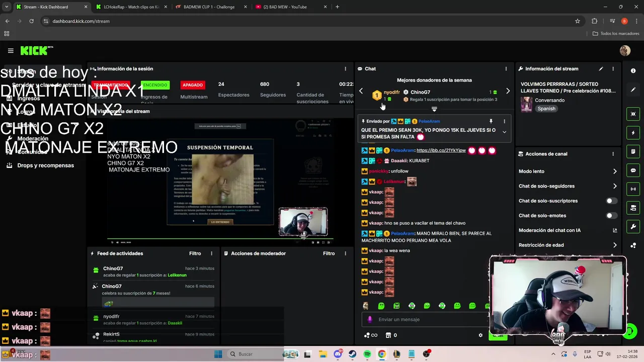Image resolution: width=644 pixels, height=362 pixels.
Task: Click the Windows Start button
Action: point(218,354)
